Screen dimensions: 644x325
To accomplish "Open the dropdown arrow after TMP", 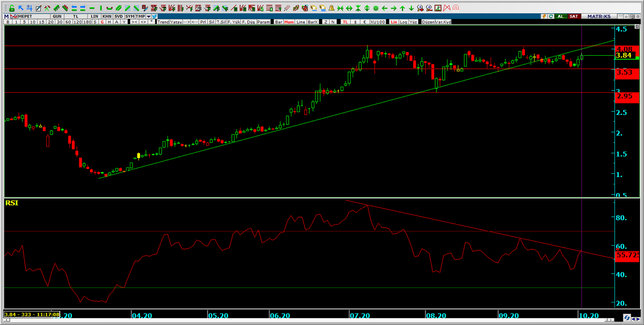I will pos(148,16).
